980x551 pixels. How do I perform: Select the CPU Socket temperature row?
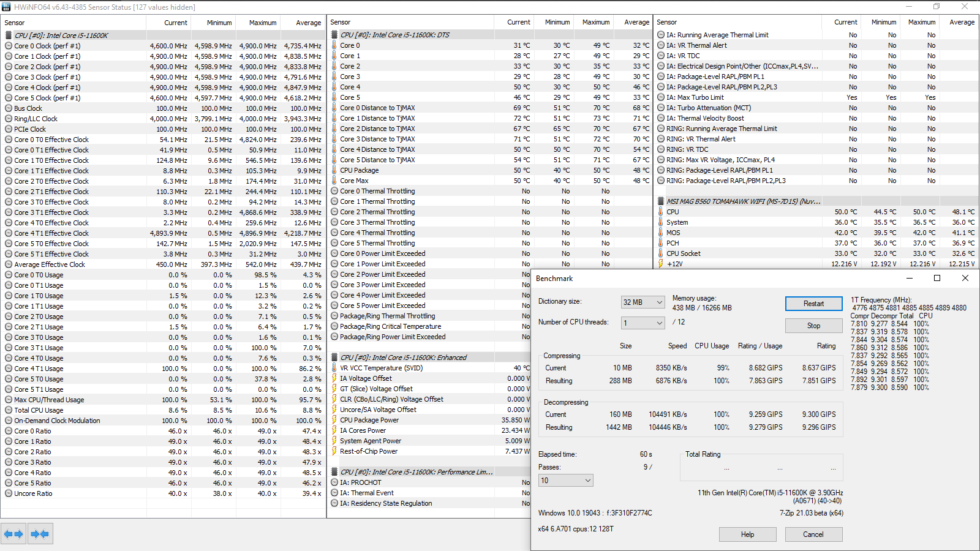point(816,253)
